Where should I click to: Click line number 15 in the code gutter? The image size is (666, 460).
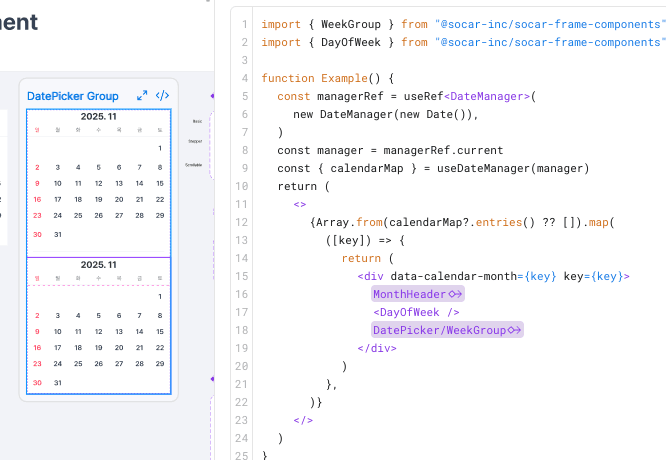[x=241, y=276]
